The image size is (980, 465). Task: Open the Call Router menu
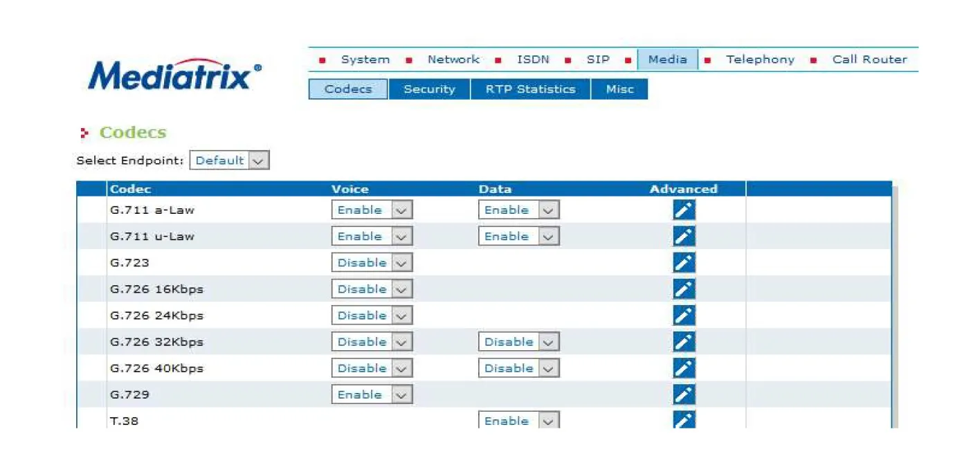869,60
